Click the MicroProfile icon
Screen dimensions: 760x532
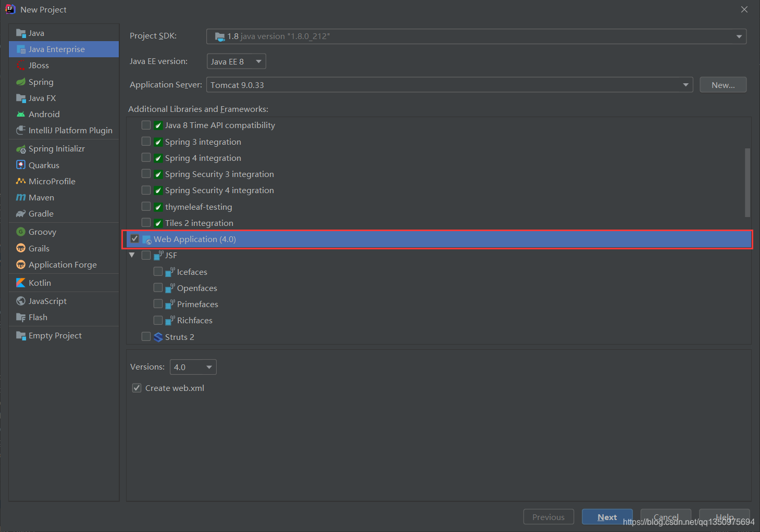tap(21, 181)
